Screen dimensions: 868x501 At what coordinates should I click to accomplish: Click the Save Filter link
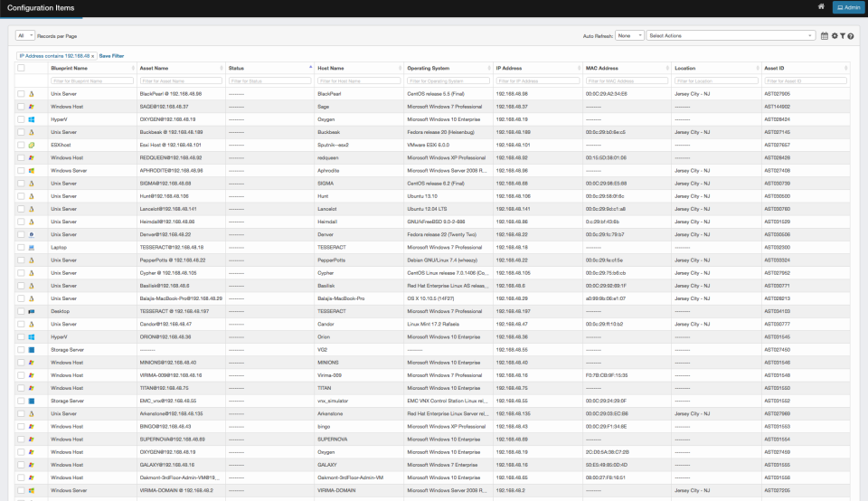(x=111, y=56)
